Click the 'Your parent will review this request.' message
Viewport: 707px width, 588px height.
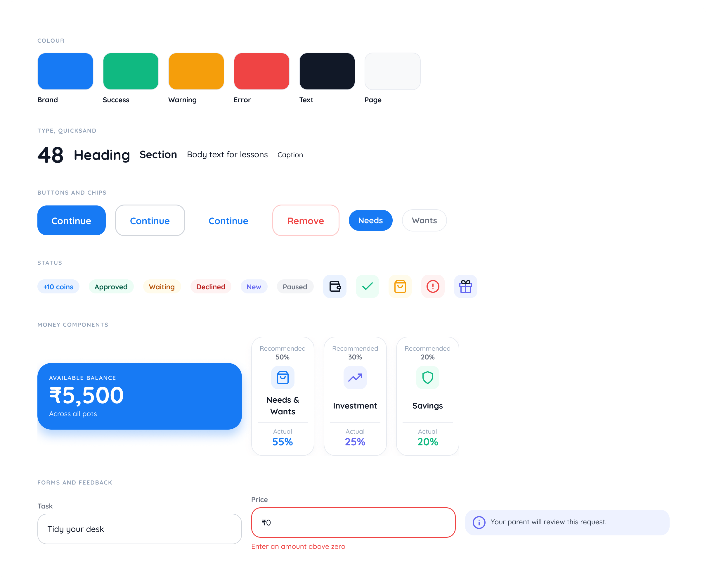(x=548, y=522)
